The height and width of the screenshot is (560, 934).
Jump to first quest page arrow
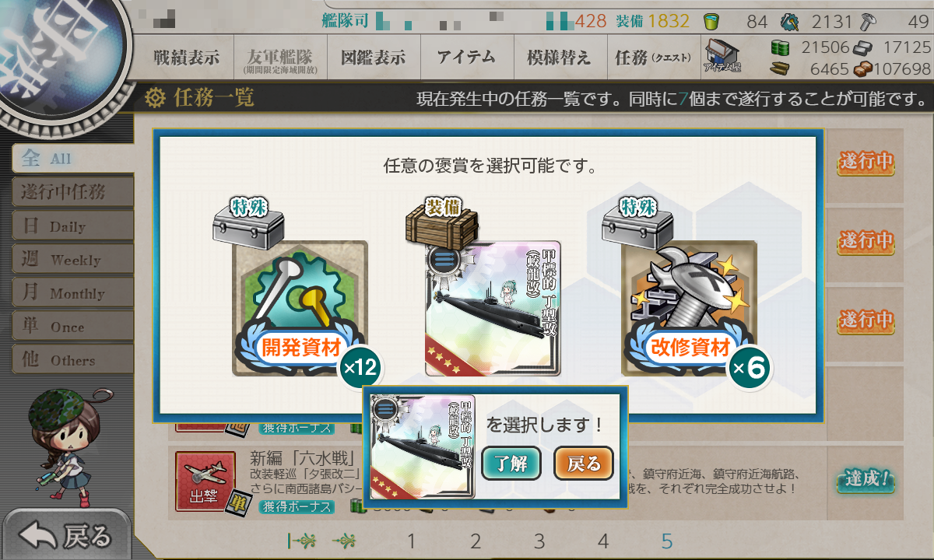[x=301, y=541]
